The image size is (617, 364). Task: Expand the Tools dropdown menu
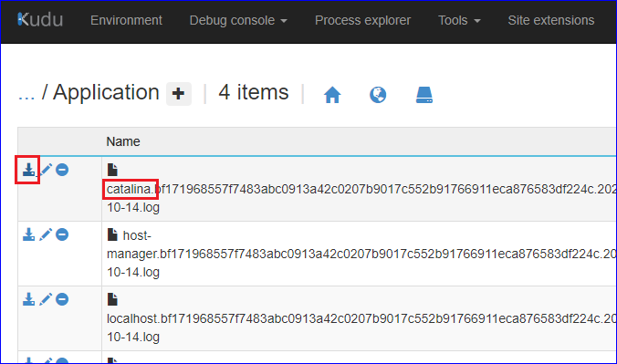[x=459, y=20]
